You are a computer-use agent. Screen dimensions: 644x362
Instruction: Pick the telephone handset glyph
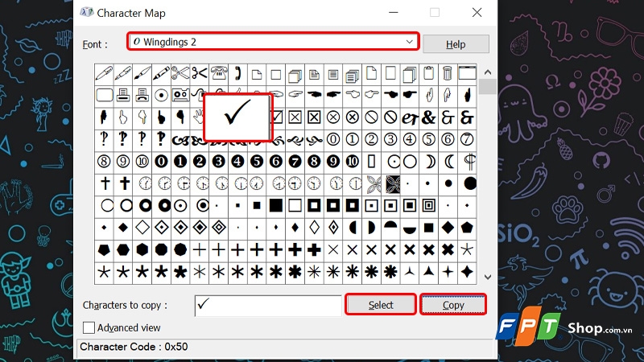(237, 74)
